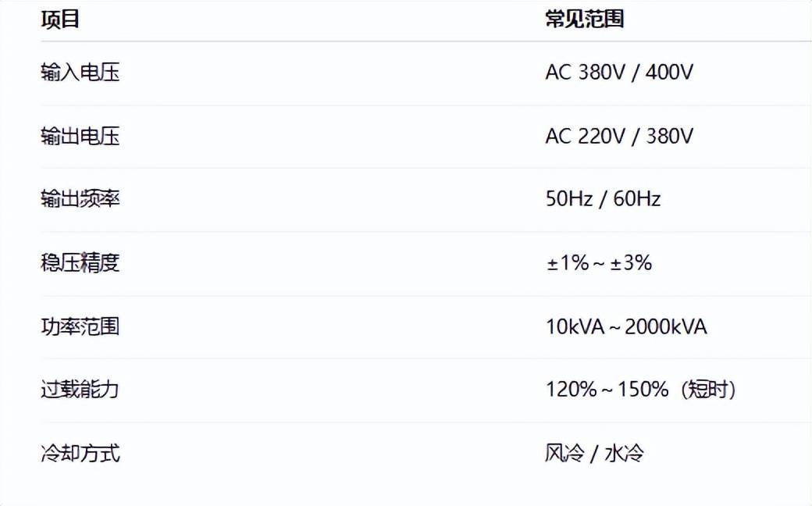Viewport: 812px width, 506px height.
Task: Click the （短时） note text
Action: [707, 389]
